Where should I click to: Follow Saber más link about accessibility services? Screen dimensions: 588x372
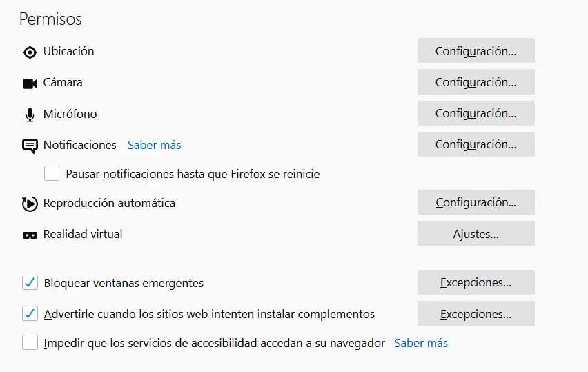coord(421,343)
